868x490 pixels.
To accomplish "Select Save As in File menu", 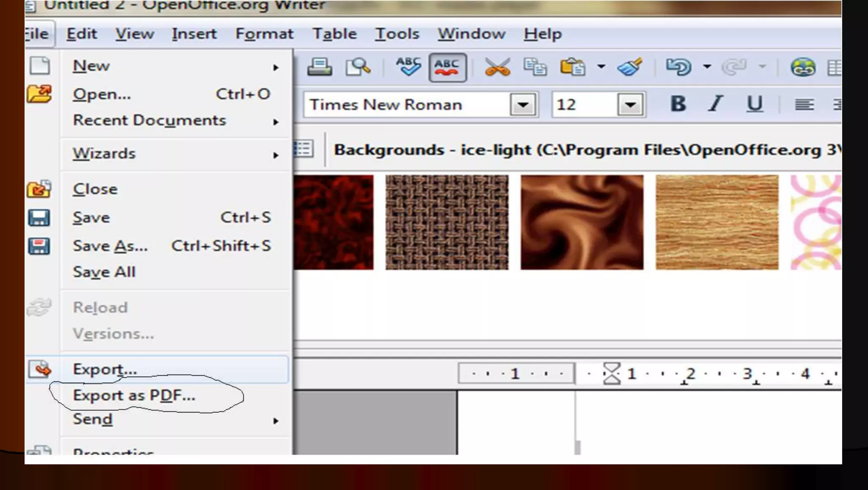I will (110, 246).
